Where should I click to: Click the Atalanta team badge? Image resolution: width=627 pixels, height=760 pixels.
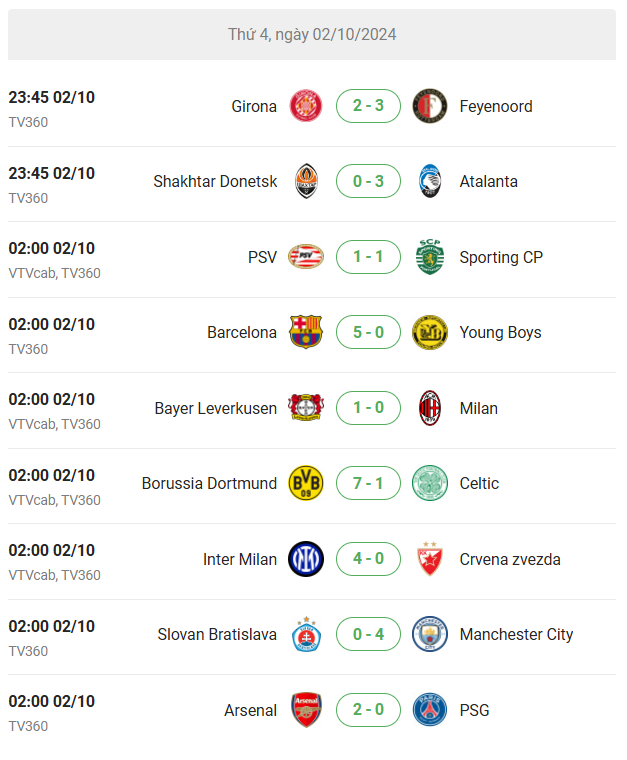[429, 181]
